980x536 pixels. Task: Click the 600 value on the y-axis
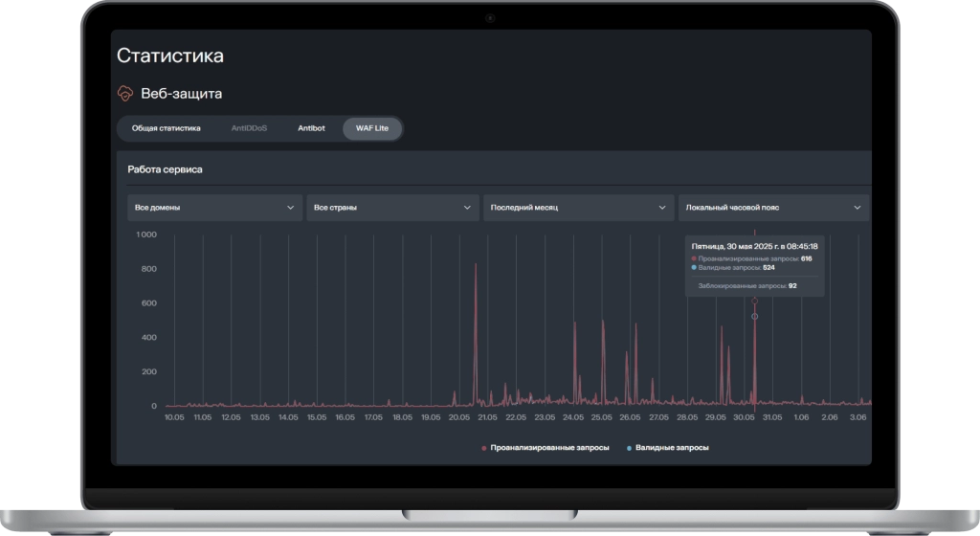pos(148,303)
